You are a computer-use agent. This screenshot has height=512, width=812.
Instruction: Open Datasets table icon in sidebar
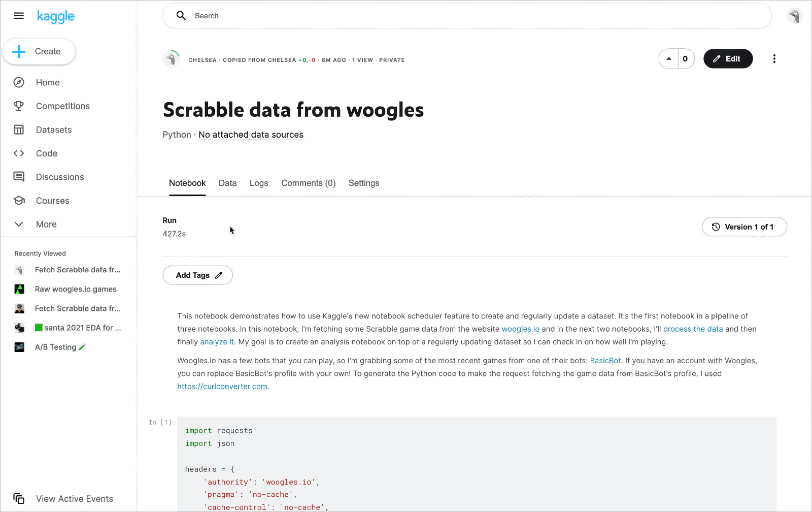tap(19, 130)
